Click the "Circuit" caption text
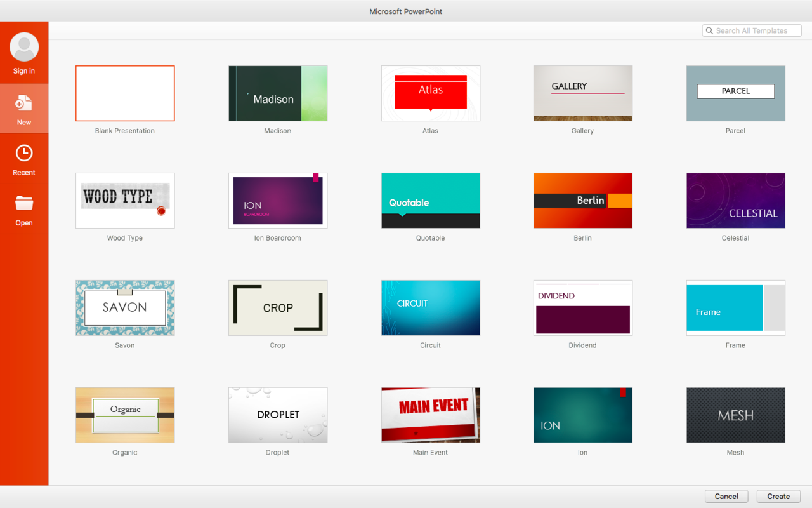 pos(431,345)
